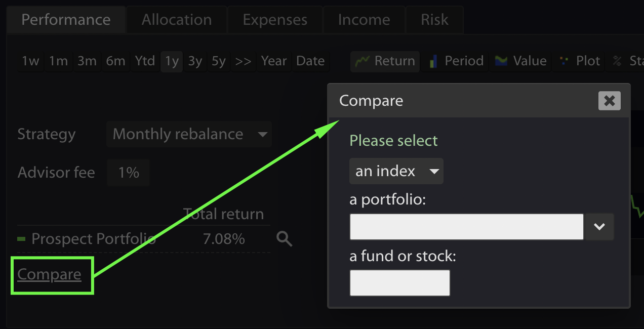Set time range to 1y
The height and width of the screenshot is (329, 644).
[x=172, y=61]
